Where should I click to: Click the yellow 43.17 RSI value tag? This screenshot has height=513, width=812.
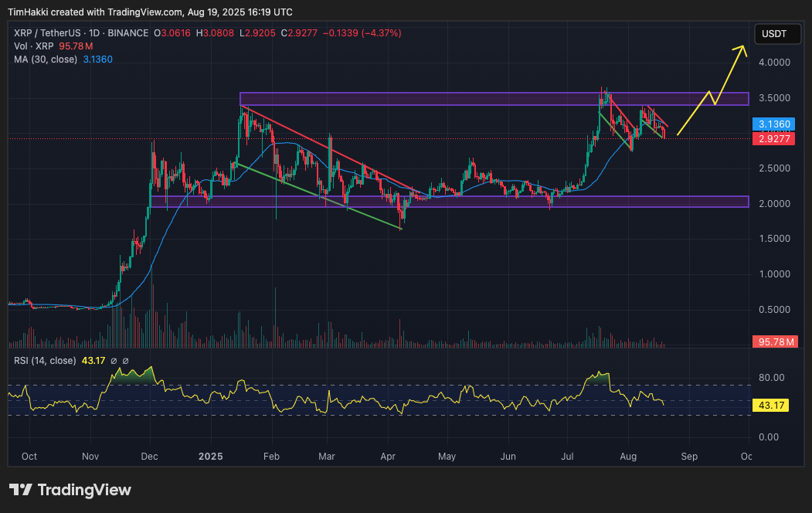pos(773,405)
